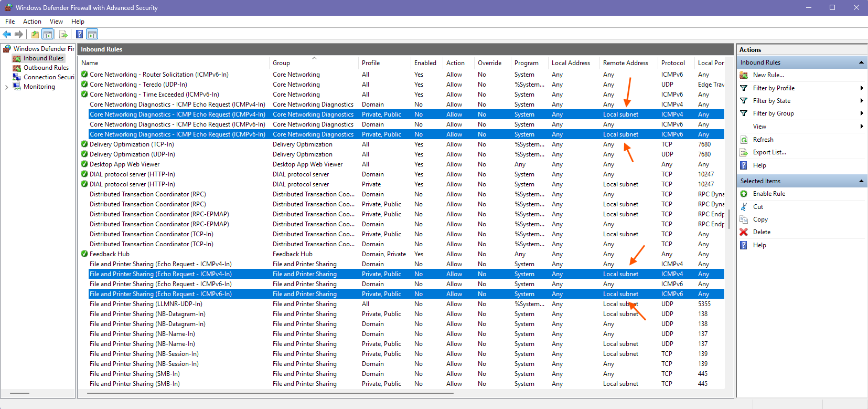The height and width of the screenshot is (409, 868).
Task: Click the Back arrow in the toolbar
Action: pos(7,35)
